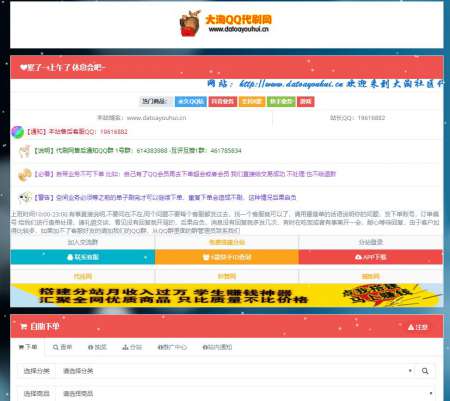Click the 站长QQ number text

(x=357, y=118)
